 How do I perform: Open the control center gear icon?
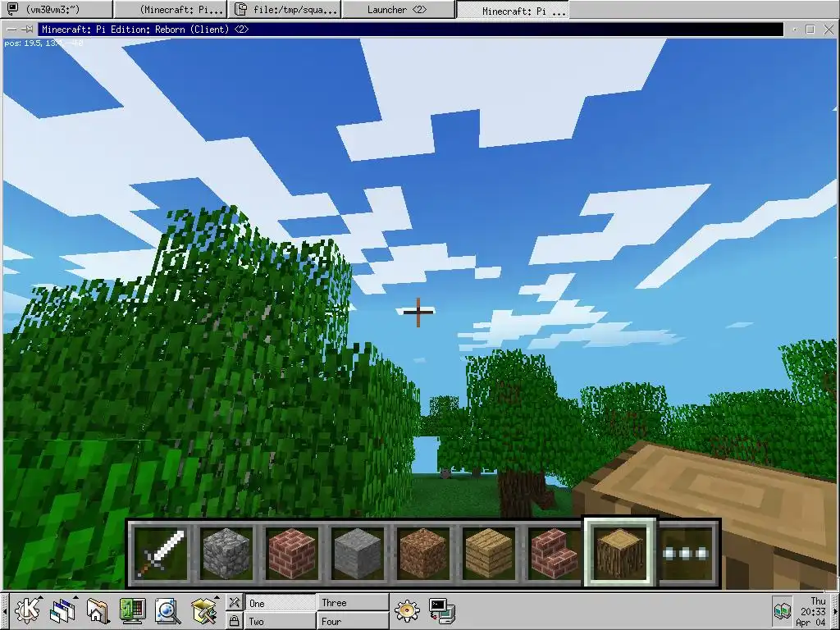click(x=407, y=610)
